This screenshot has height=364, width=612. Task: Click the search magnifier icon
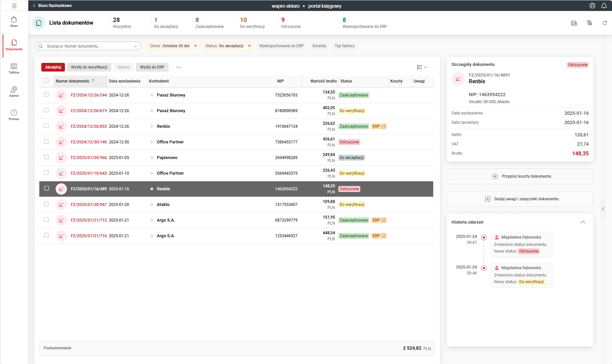pos(40,46)
